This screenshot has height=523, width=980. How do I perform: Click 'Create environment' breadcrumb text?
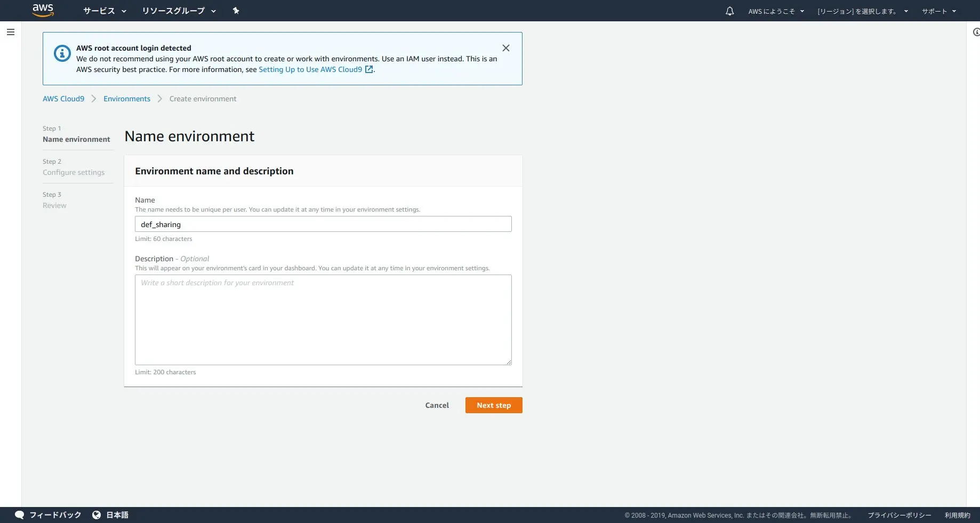(203, 99)
